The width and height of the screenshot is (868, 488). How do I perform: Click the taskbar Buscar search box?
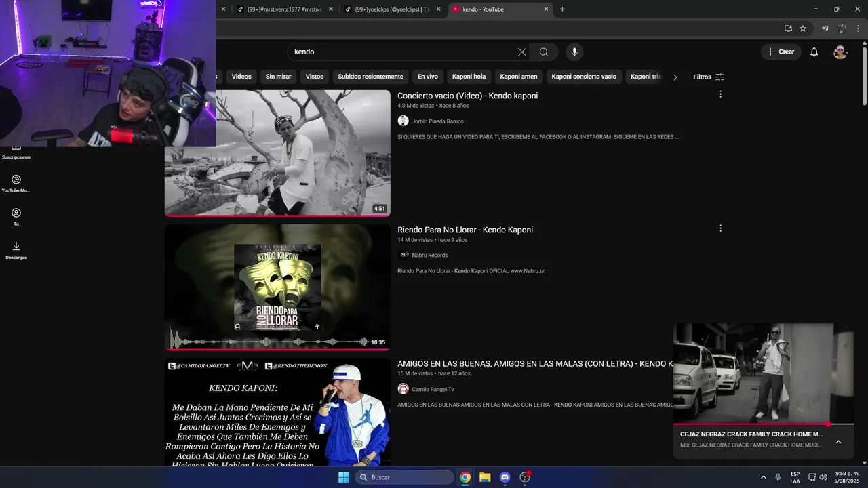pyautogui.click(x=405, y=477)
